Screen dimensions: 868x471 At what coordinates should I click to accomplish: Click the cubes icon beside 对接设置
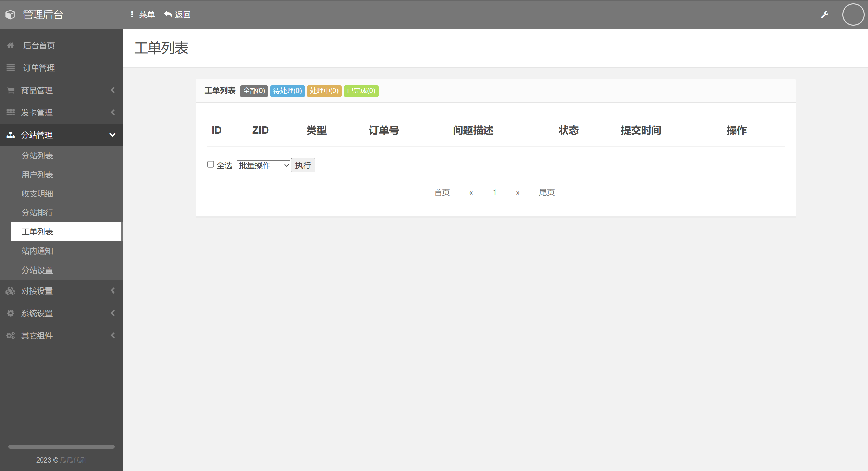(x=11, y=291)
